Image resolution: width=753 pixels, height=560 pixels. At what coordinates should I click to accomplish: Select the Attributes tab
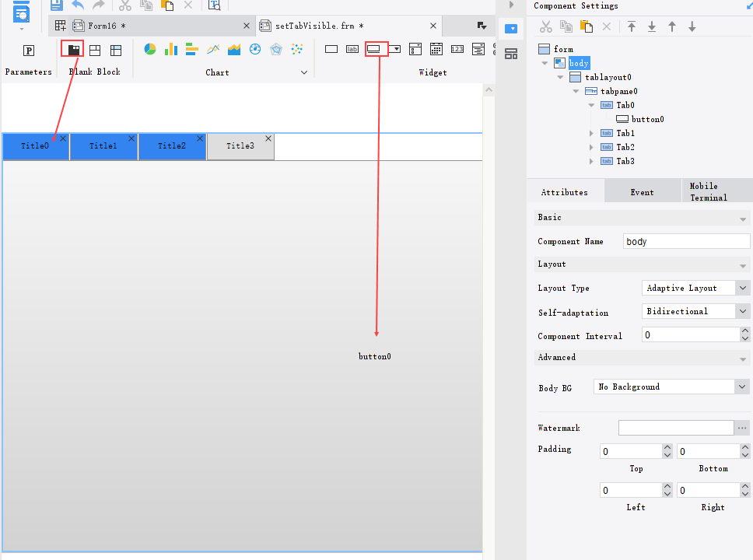point(565,192)
